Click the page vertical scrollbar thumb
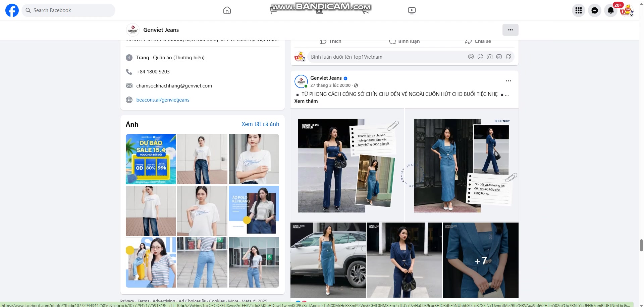The width and height of the screenshot is (644, 307). pyautogui.click(x=641, y=245)
